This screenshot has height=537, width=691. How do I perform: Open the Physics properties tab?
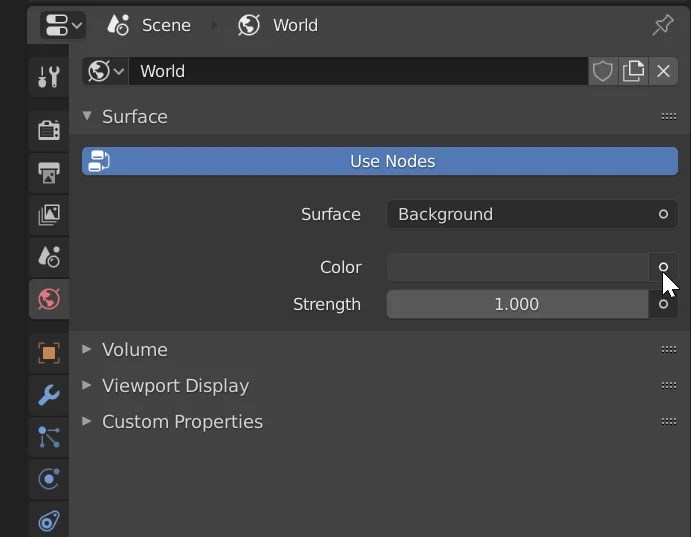coord(49,479)
